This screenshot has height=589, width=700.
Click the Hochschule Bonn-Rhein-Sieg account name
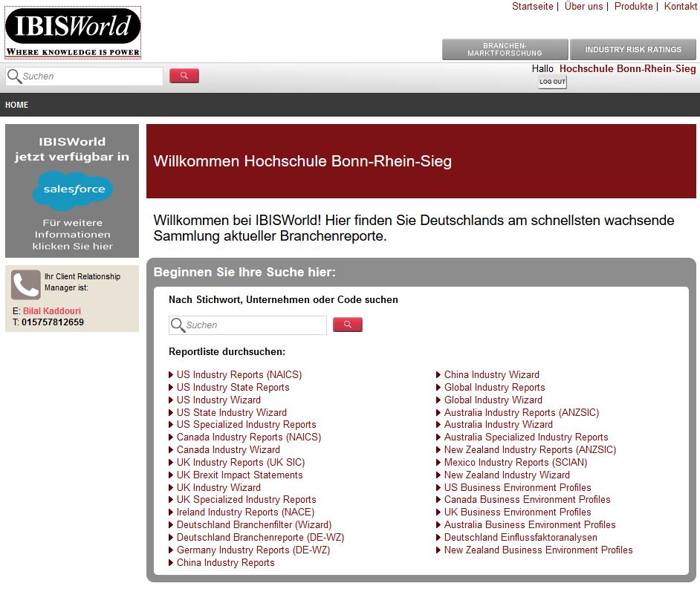627,69
